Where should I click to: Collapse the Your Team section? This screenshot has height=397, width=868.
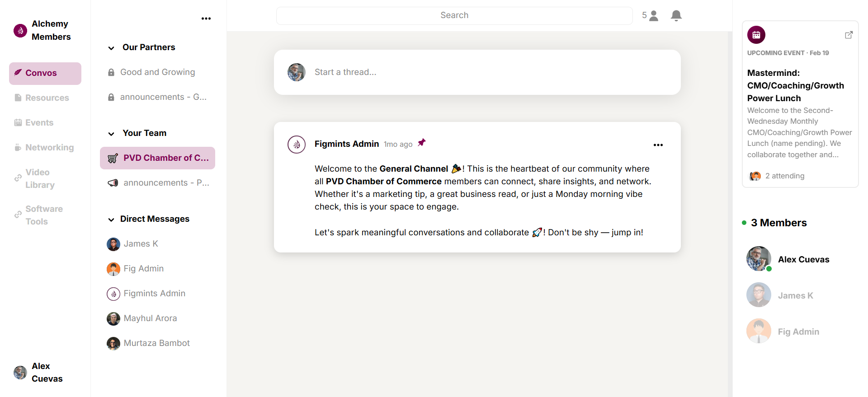point(111,134)
